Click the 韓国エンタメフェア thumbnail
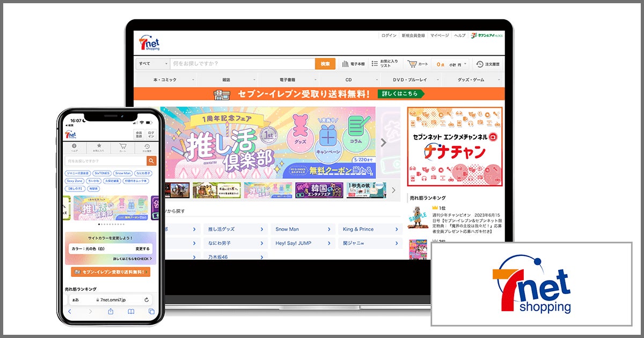The image size is (644, 338). pyautogui.click(x=319, y=190)
